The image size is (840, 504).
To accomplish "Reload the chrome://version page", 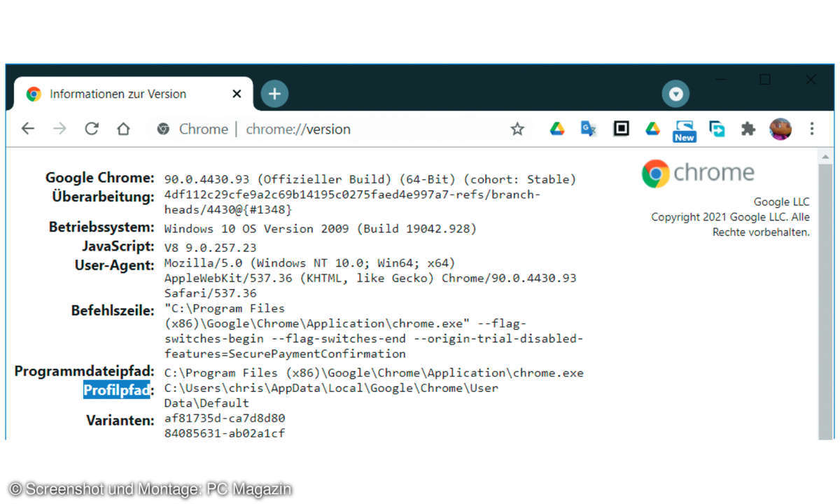I will (x=92, y=129).
